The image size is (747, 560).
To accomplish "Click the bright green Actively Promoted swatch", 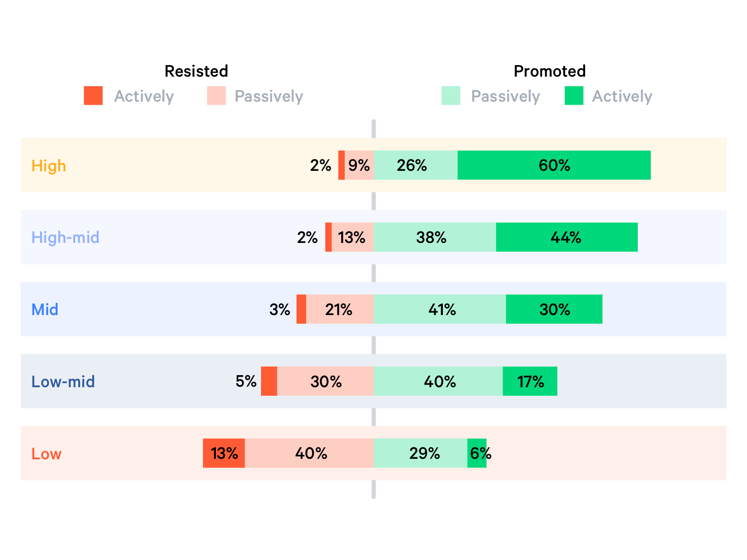I will coord(574,96).
